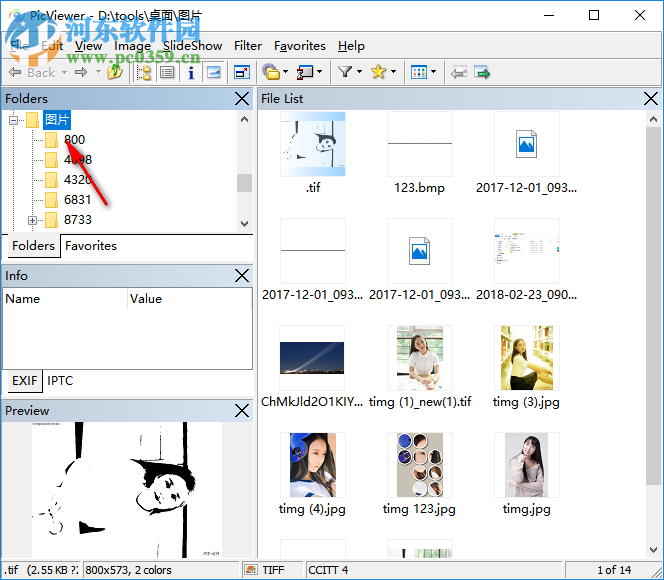Toggle the folder tree panel icon
Image resolution: width=664 pixels, height=580 pixels.
(x=144, y=72)
